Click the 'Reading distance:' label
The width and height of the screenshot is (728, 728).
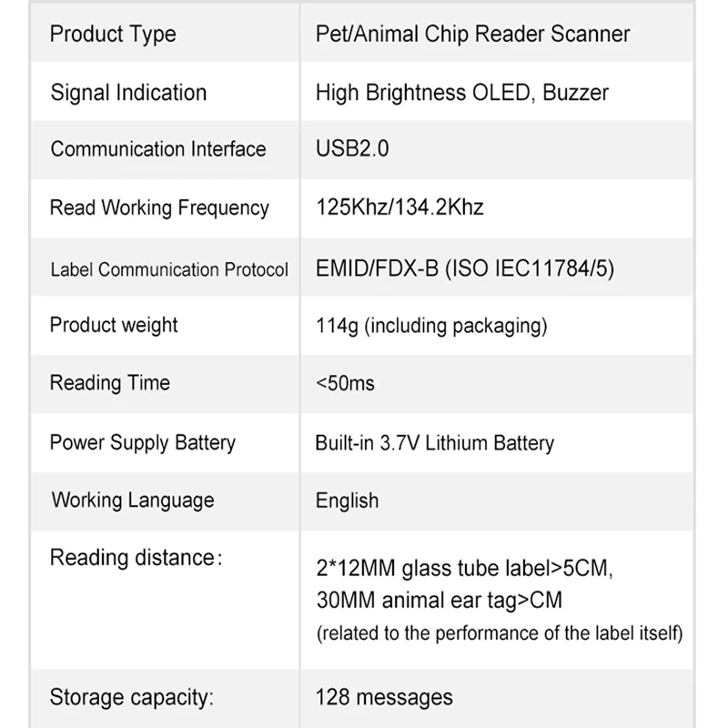(136, 557)
